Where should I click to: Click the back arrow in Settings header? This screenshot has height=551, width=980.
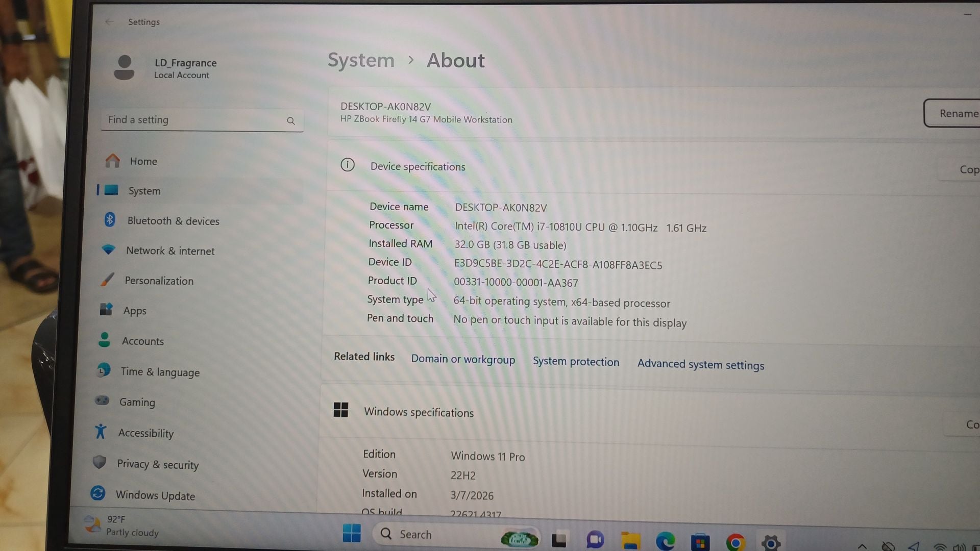pyautogui.click(x=109, y=21)
